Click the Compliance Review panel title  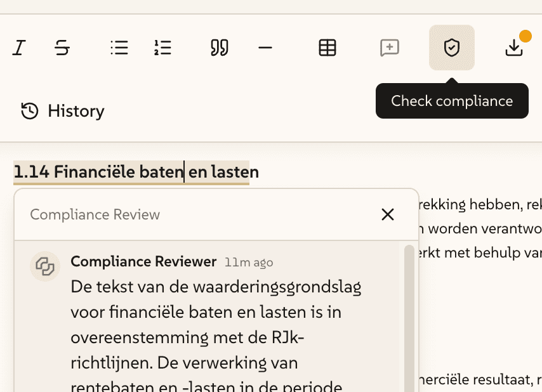tap(94, 214)
